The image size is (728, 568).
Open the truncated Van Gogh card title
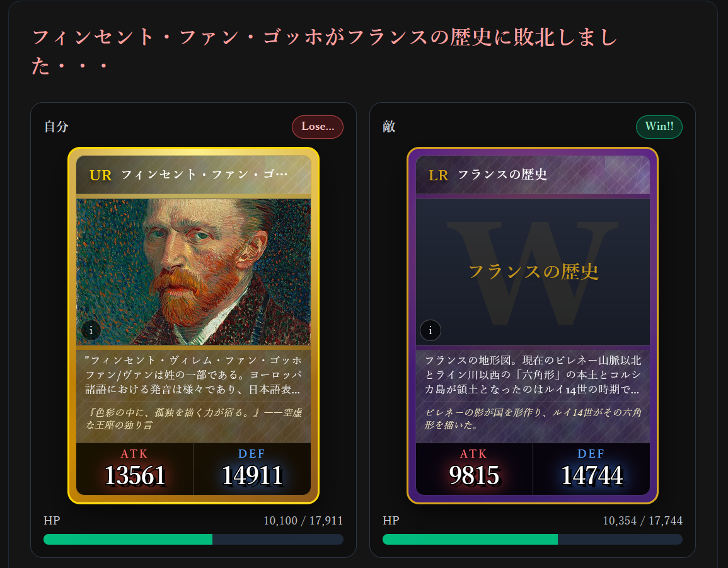[x=204, y=175]
